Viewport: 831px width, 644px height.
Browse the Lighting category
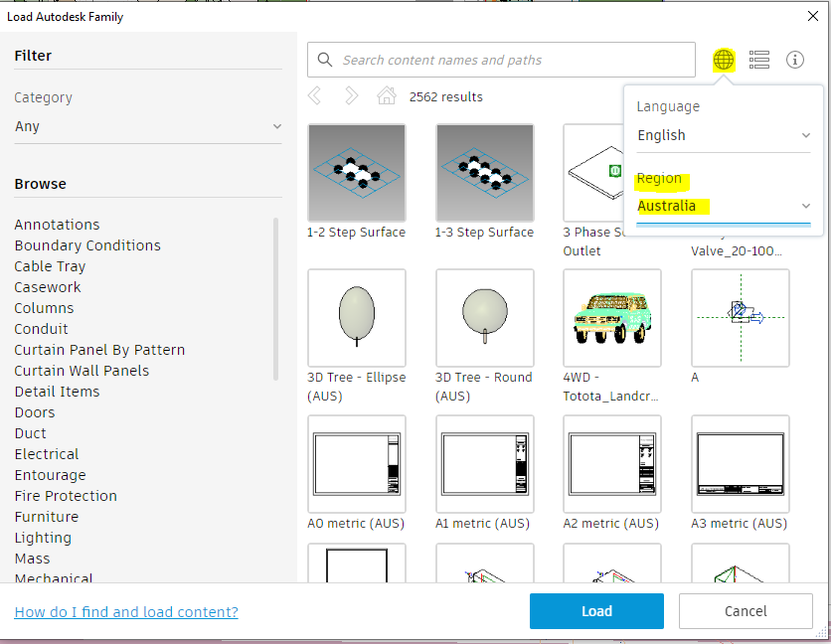[x=42, y=537]
